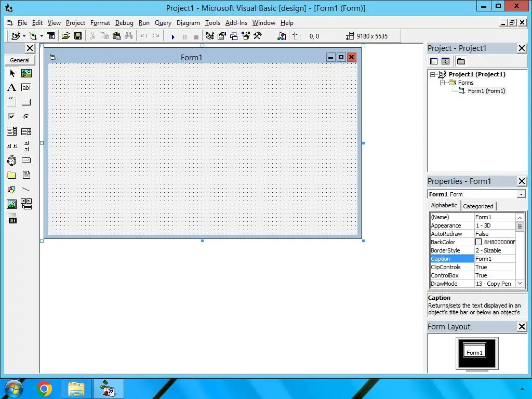Open the File menu
The image size is (532, 399).
tap(22, 23)
